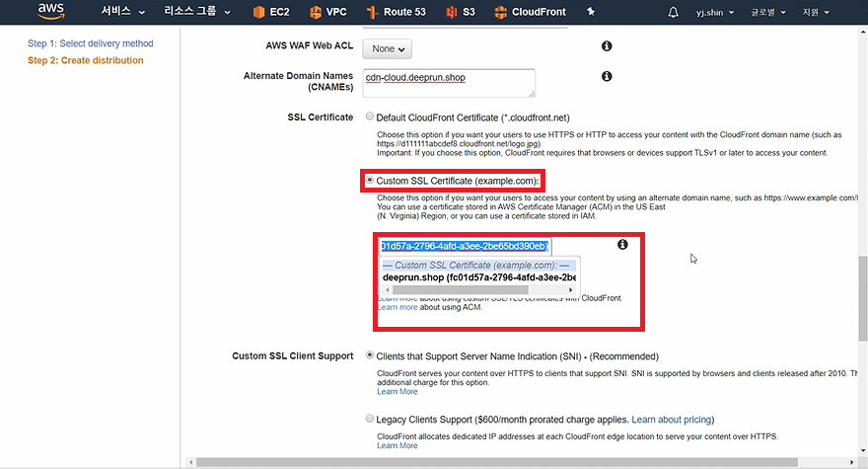
Task: Select Custom SSL Certificate radio button
Action: (x=370, y=180)
